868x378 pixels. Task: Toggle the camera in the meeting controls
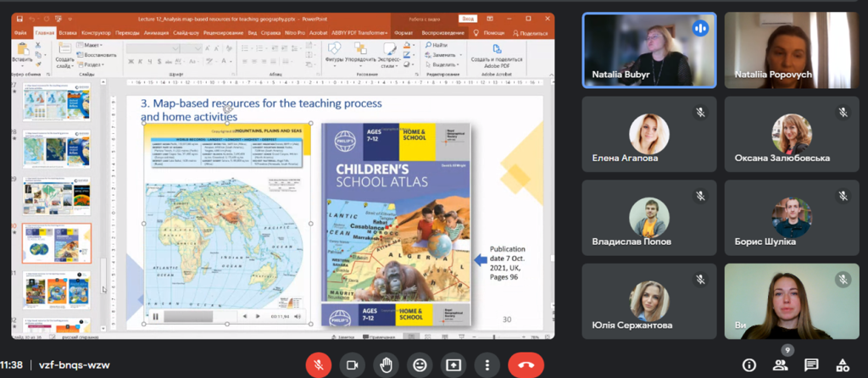click(x=351, y=364)
